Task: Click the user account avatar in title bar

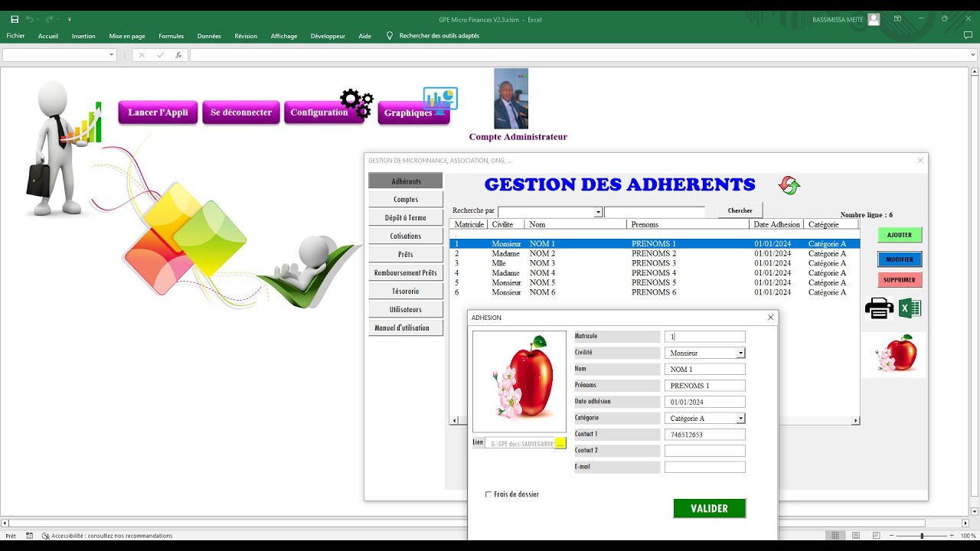Action: (x=874, y=19)
